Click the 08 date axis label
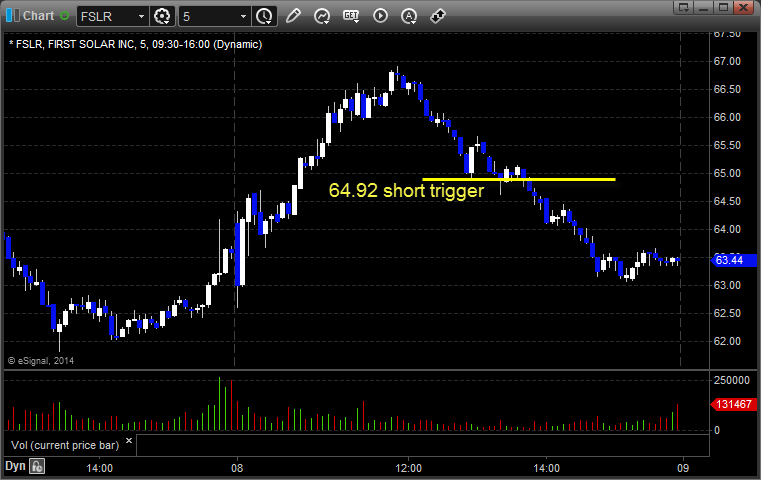761x480 pixels. [x=237, y=468]
